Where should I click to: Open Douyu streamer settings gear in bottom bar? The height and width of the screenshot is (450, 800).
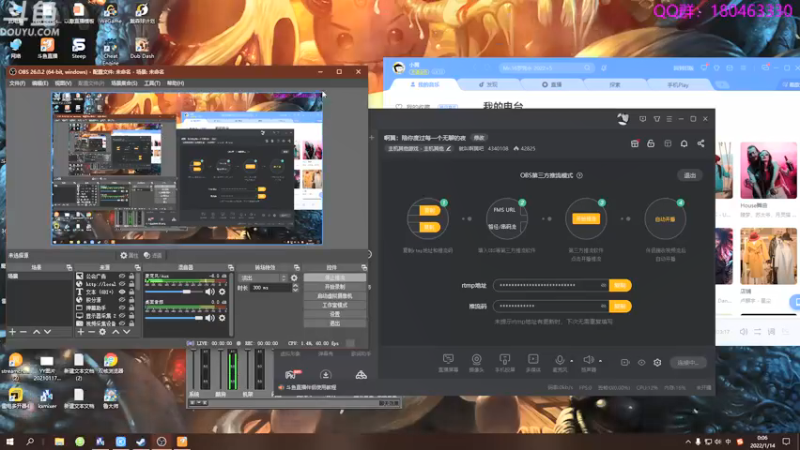coord(657,363)
